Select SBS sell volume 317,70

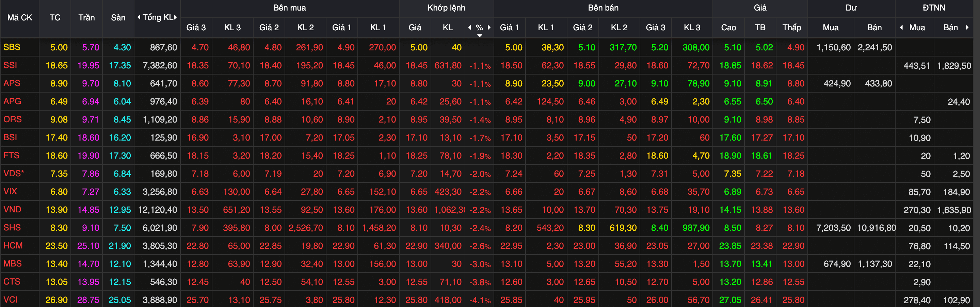(623, 48)
